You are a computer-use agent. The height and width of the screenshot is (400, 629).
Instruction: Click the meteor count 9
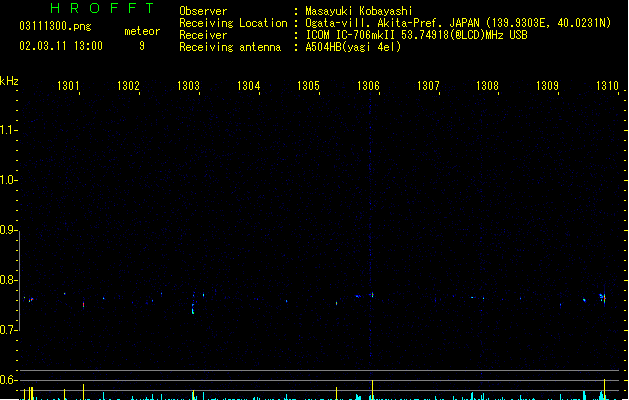click(142, 46)
